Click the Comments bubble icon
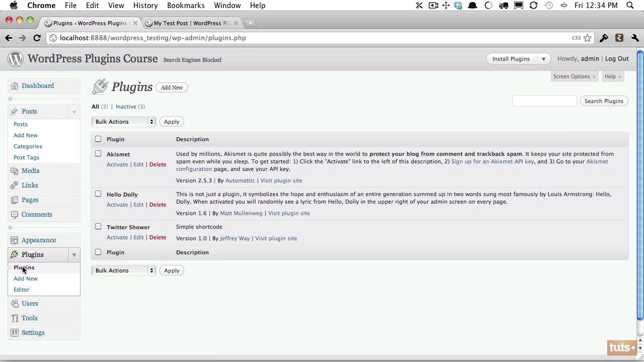Screen dimensions: 644x362 pyautogui.click(x=15, y=215)
